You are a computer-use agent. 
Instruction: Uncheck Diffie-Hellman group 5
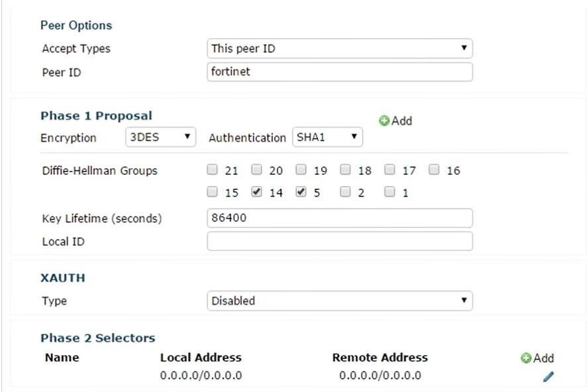point(301,191)
